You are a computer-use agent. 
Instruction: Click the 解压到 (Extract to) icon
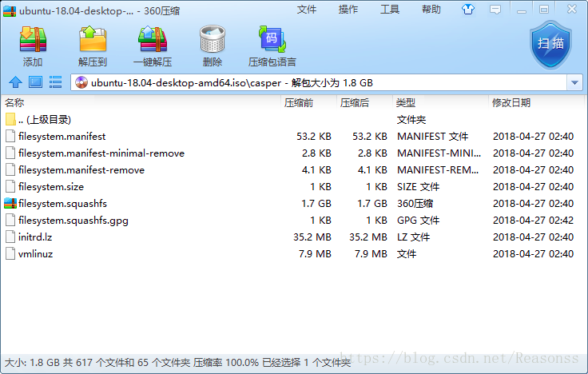93,39
